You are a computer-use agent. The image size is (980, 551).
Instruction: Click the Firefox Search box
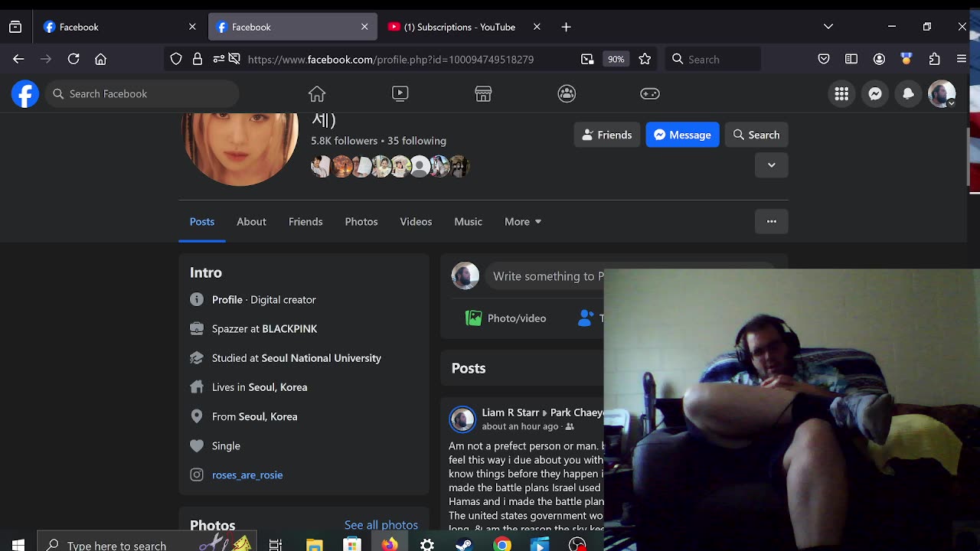point(713,59)
